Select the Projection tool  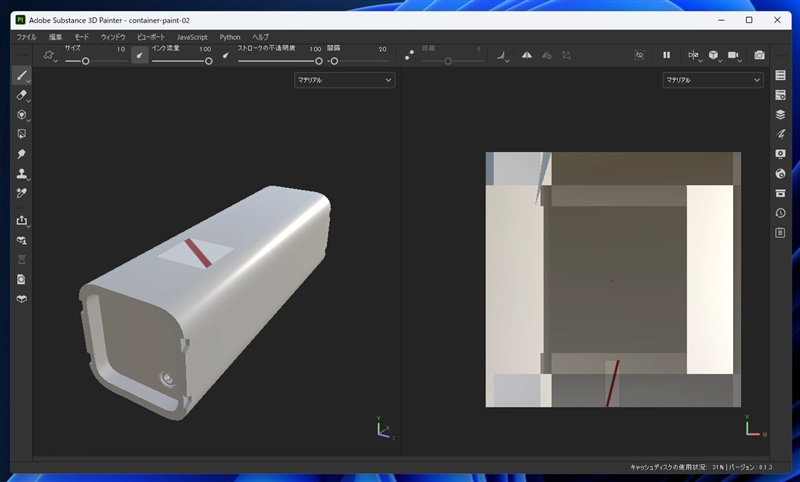pos(21,115)
